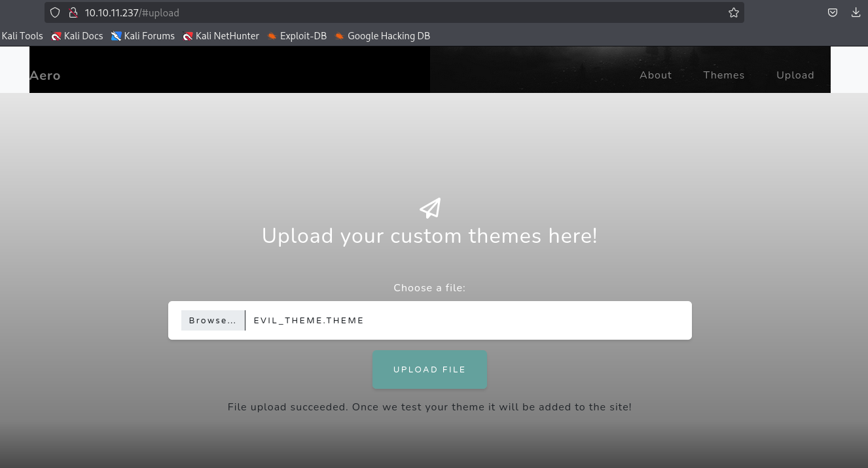Open Kali Tools bookmark
The height and width of the screenshot is (468, 868).
(22, 36)
